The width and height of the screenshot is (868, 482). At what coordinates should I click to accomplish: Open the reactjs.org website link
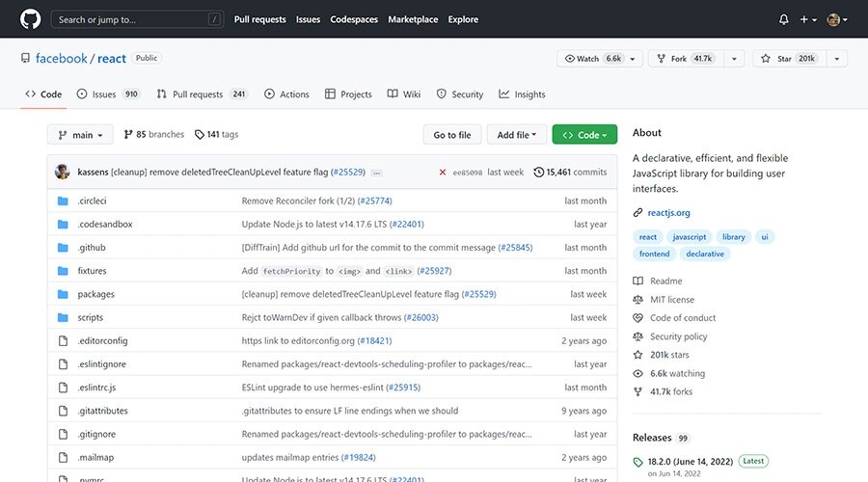668,212
